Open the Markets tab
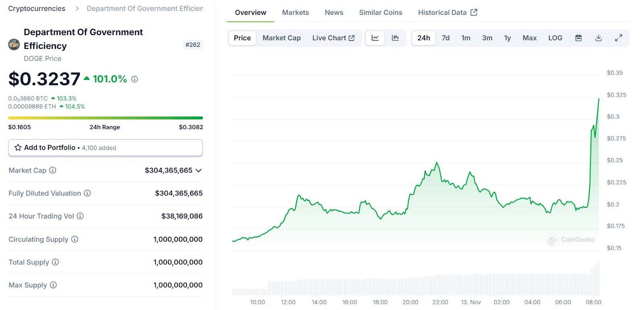 pos(295,12)
